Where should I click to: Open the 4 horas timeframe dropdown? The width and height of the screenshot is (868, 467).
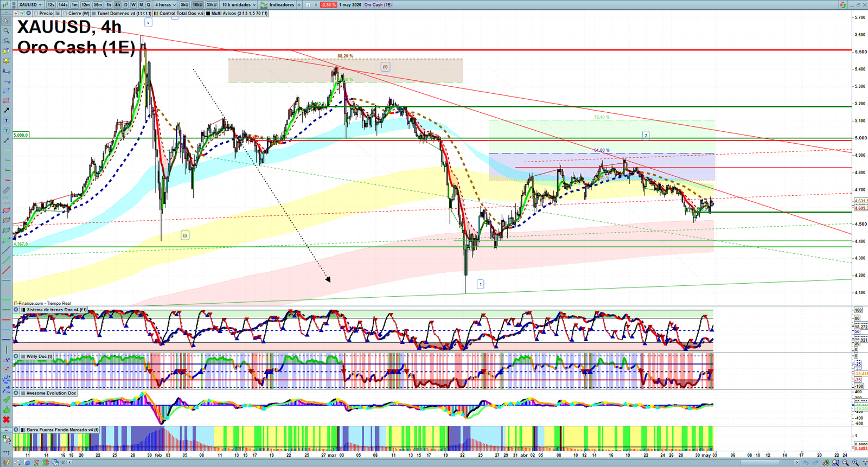[x=165, y=5]
